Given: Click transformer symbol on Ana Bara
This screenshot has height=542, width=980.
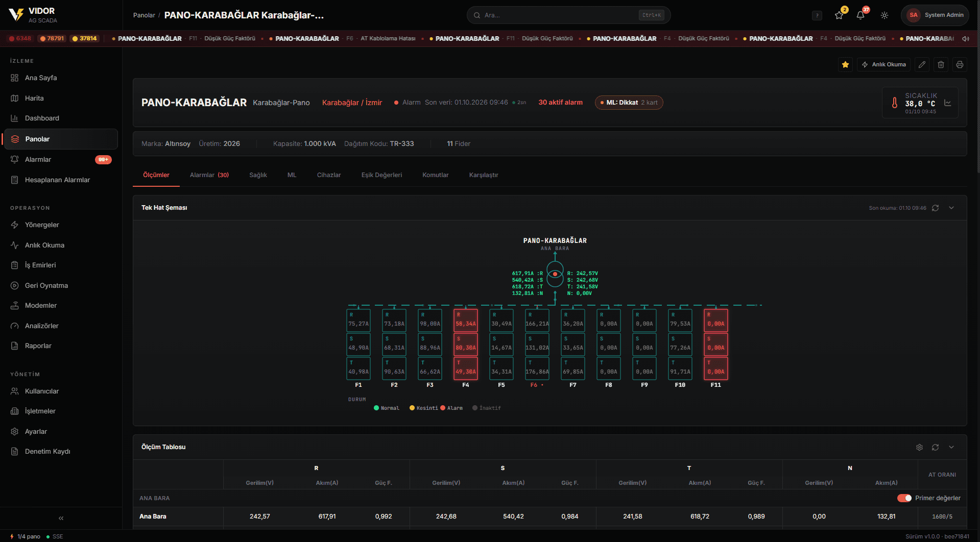Looking at the screenshot, I should pos(555,274).
